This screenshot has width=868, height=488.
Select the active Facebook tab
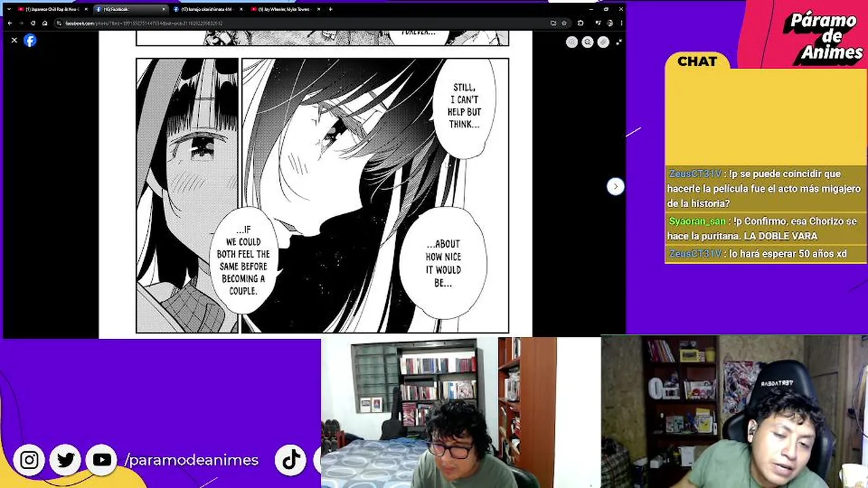point(131,9)
